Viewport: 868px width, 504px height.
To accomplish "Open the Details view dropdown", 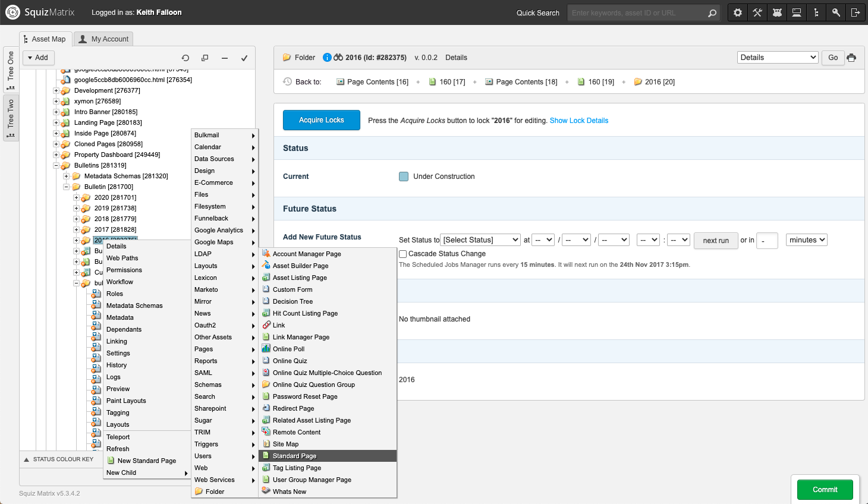I will point(777,57).
